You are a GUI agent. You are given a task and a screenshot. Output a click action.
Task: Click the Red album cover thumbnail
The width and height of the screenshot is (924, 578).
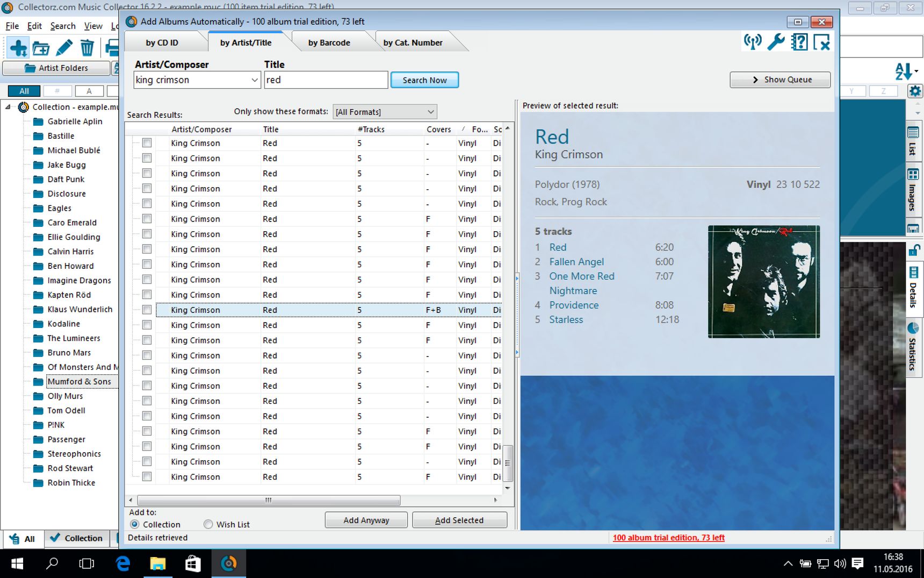[x=763, y=282]
